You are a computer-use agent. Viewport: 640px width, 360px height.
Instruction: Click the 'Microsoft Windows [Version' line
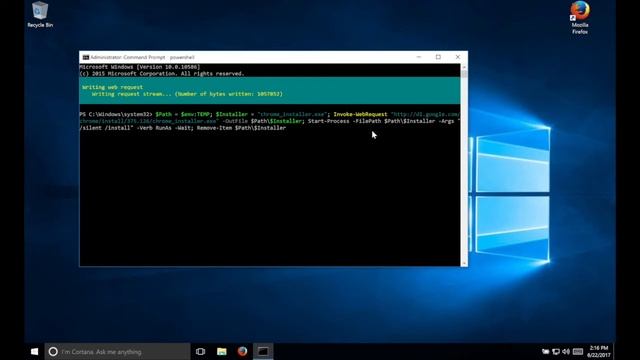(x=140, y=67)
